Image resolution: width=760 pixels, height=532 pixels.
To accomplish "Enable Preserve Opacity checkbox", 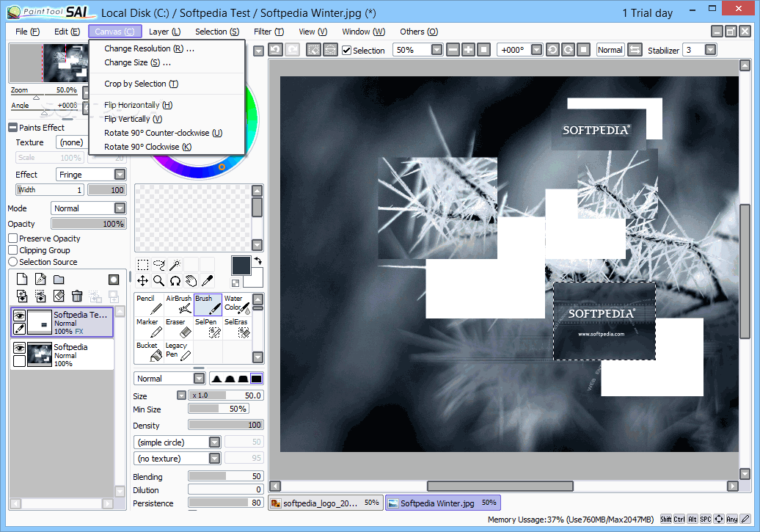I will coord(13,238).
